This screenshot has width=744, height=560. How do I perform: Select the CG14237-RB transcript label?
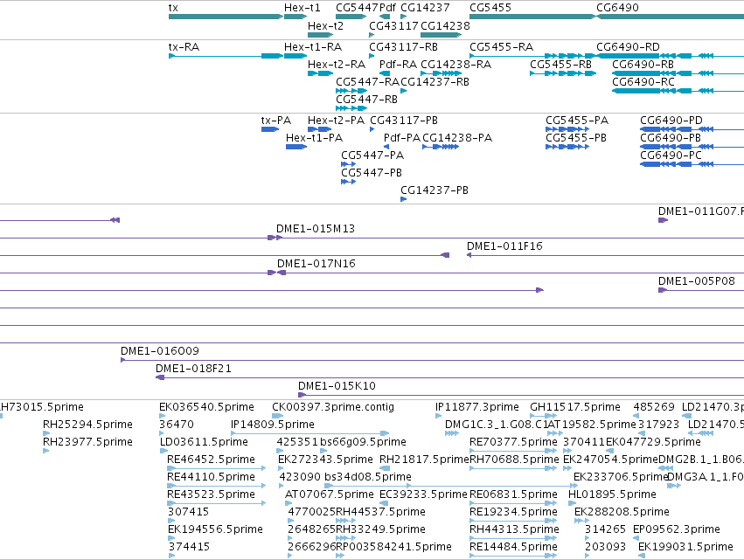coord(435,82)
